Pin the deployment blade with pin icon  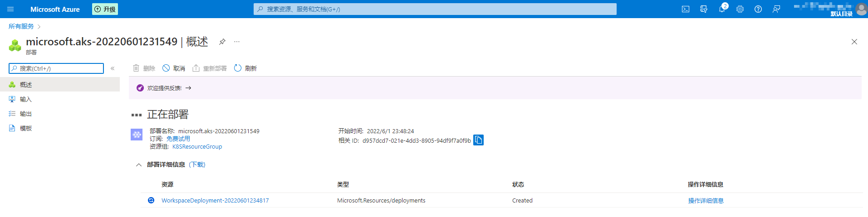222,42
